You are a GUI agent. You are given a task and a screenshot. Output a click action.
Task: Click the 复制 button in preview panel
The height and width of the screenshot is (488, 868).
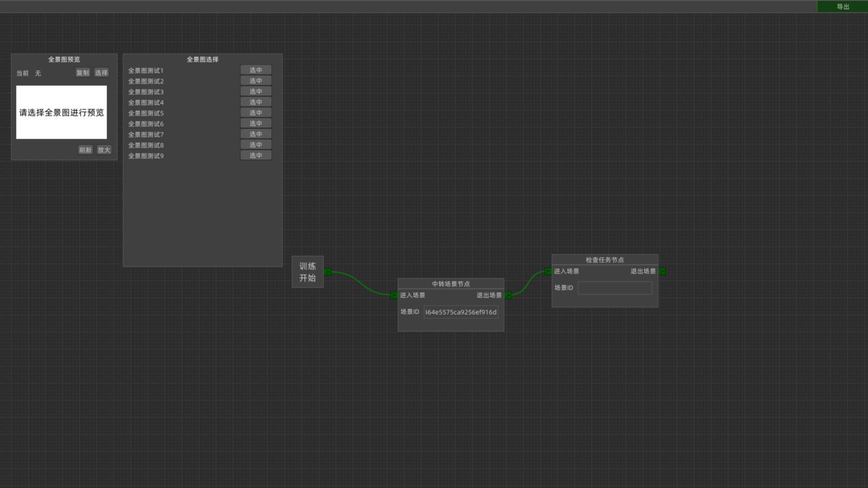coord(83,73)
